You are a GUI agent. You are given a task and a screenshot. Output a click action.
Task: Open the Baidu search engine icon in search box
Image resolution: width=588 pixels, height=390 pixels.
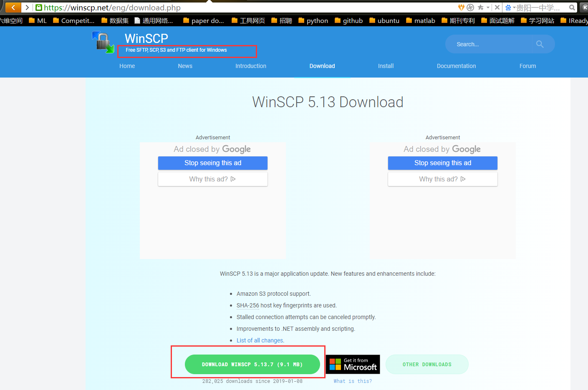click(x=509, y=7)
